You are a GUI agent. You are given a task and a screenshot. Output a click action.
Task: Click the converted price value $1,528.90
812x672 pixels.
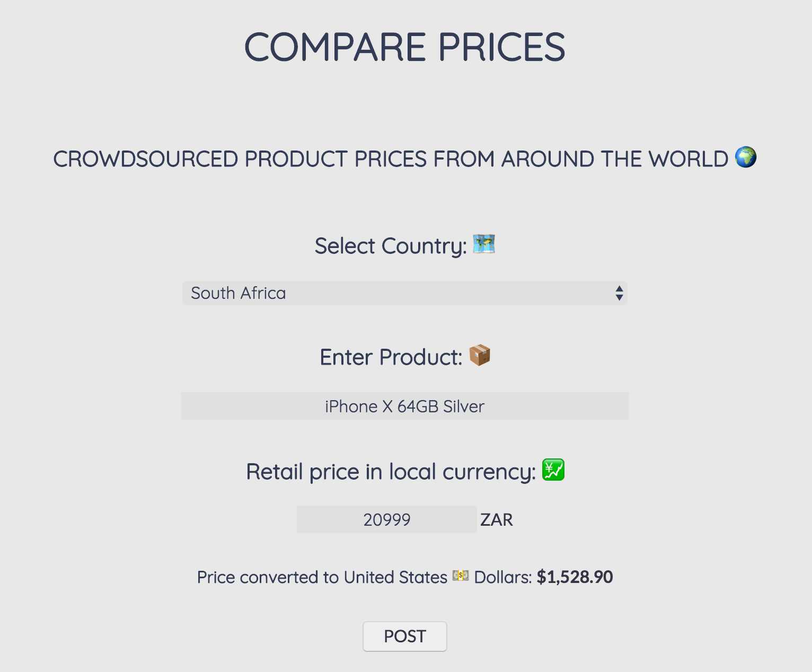point(575,577)
